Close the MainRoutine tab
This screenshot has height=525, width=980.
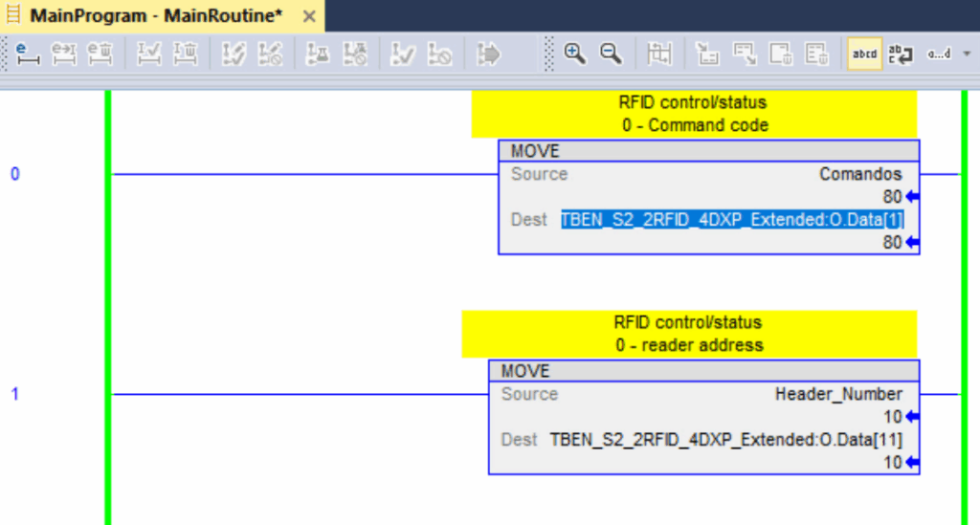tap(309, 16)
